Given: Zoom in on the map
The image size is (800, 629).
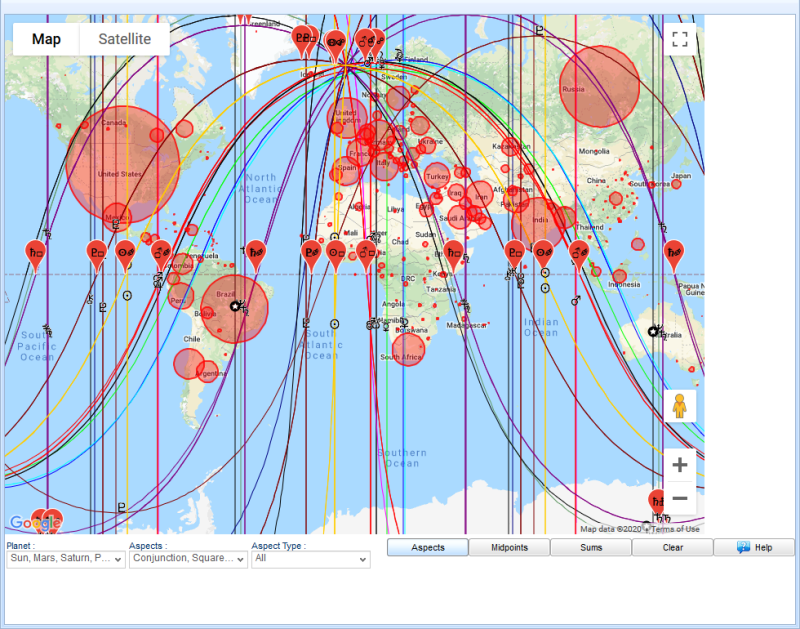Looking at the screenshot, I should point(680,465).
